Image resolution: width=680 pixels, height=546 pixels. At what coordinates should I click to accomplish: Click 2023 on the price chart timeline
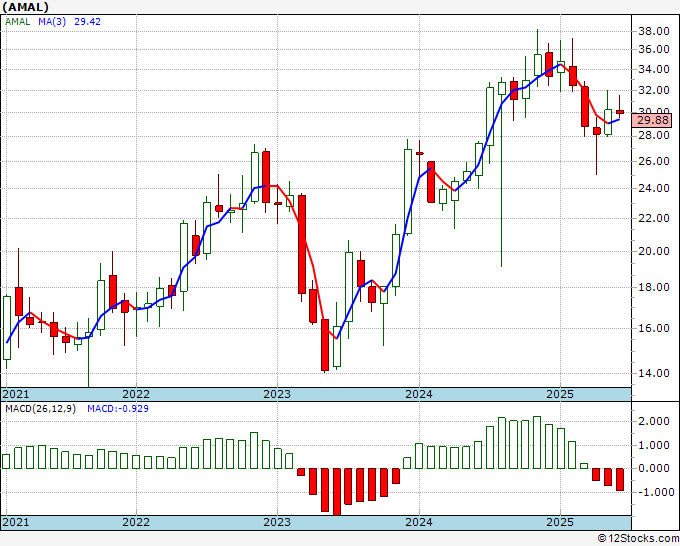[x=277, y=394]
